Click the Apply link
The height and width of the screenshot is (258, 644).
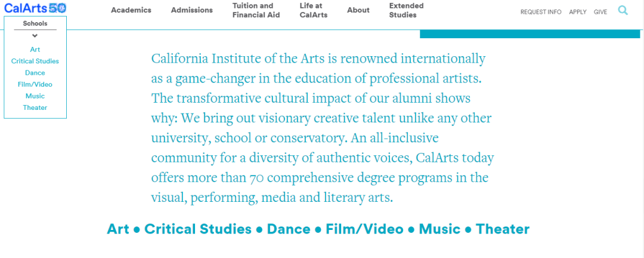click(578, 12)
